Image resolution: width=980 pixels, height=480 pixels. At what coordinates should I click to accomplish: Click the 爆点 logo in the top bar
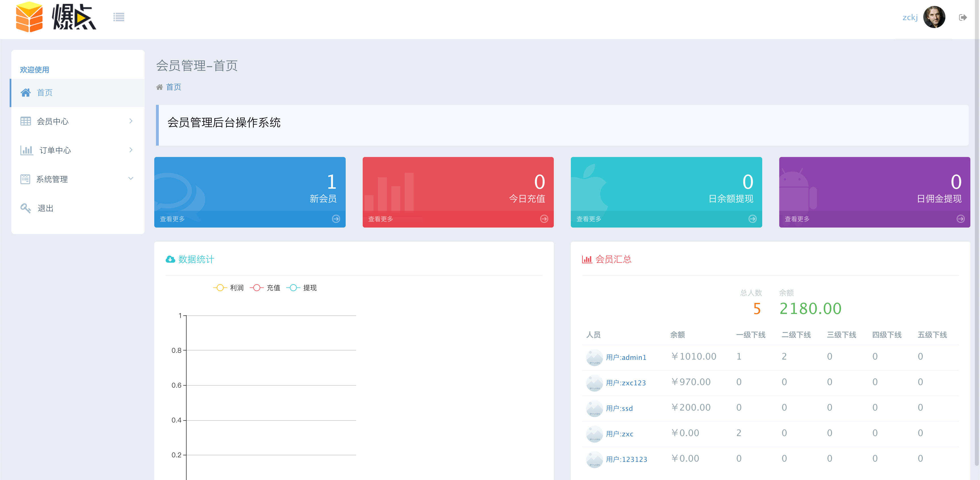click(x=55, y=18)
